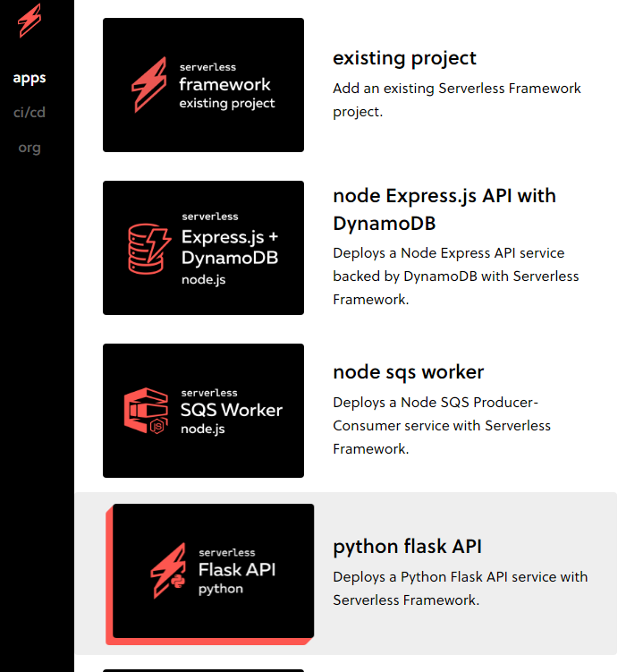This screenshot has height=672, width=626.
Task: Open the 'existing project' template title
Action: 404,58
